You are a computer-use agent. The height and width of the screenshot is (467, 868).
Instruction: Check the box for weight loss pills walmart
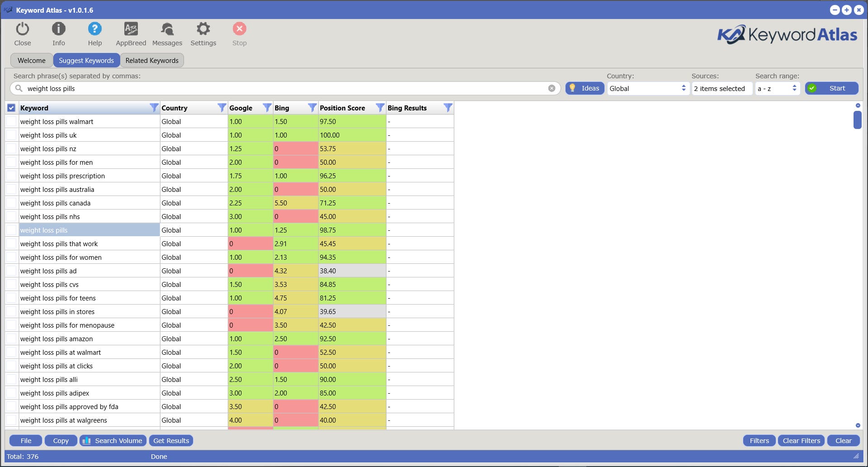[x=11, y=121]
